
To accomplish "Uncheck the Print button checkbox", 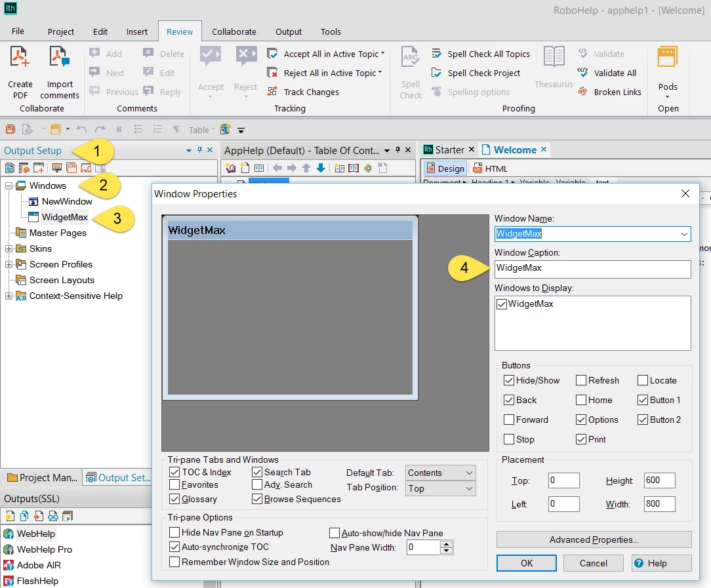I will (581, 439).
